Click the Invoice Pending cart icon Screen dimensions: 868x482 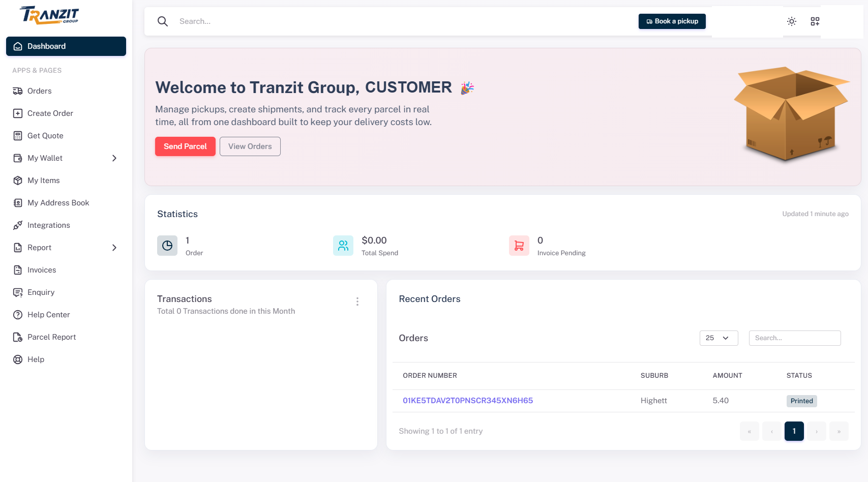tap(519, 246)
